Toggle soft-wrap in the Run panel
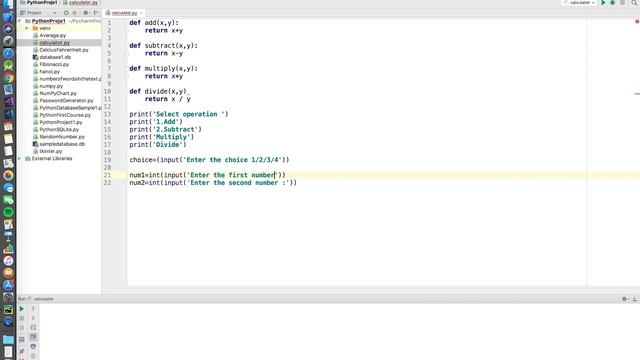This screenshot has height=360, width=640. tap(33, 328)
